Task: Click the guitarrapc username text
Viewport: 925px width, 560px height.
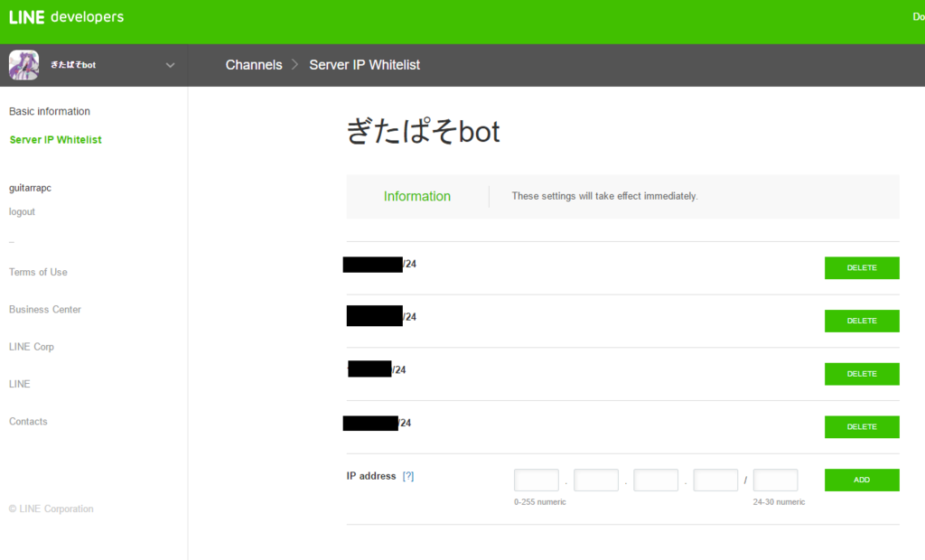Action: (30, 188)
